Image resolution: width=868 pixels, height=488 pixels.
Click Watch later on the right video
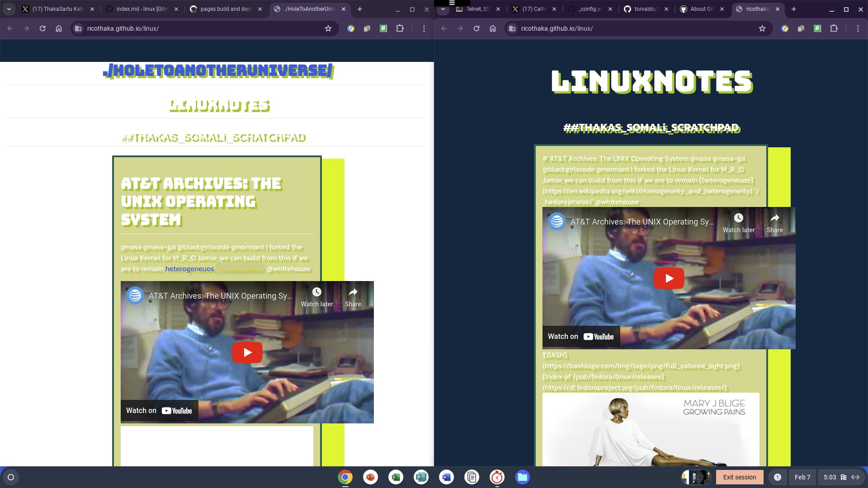tap(739, 223)
